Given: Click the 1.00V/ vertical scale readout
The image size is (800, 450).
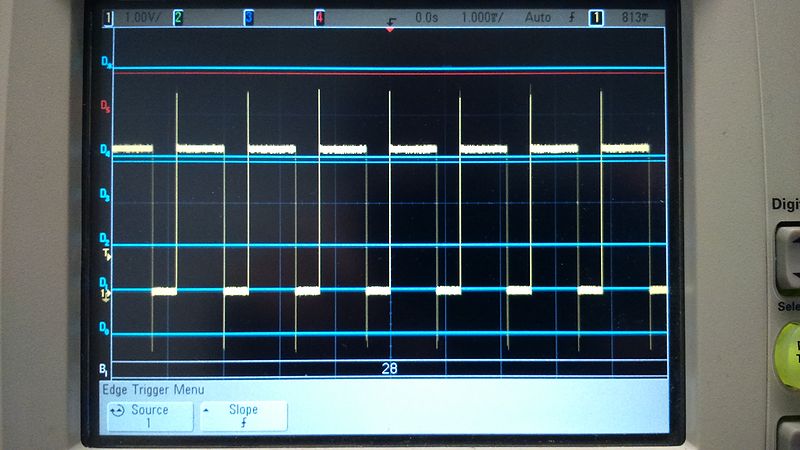Looking at the screenshot, I should (x=141, y=17).
